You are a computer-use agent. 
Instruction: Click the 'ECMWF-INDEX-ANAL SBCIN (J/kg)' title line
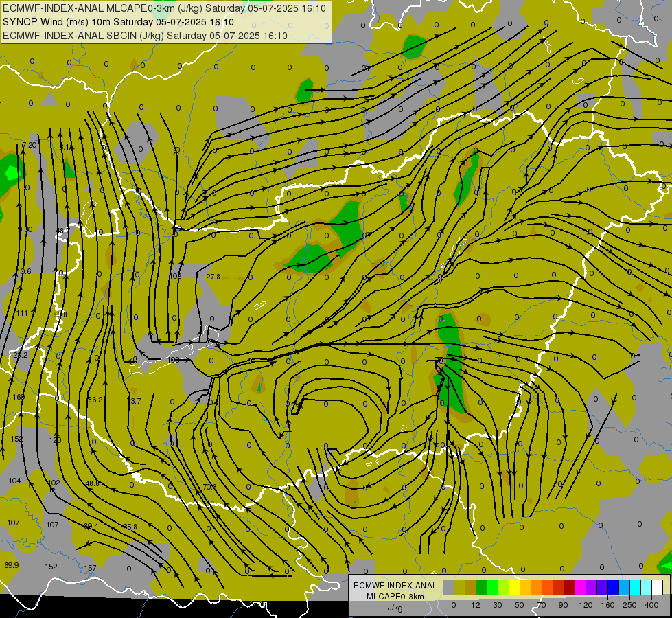point(145,36)
